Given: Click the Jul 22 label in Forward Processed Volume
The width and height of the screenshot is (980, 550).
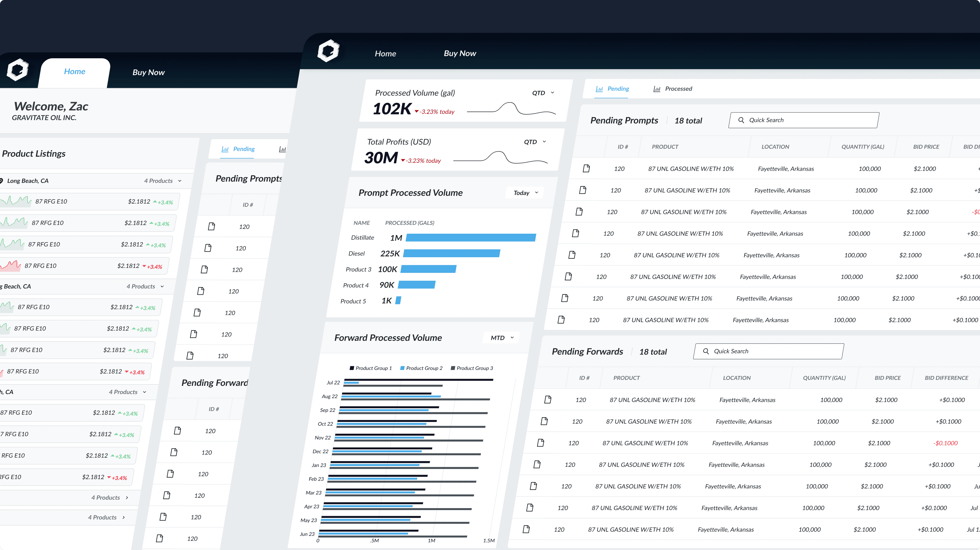Looking at the screenshot, I should [x=333, y=383].
